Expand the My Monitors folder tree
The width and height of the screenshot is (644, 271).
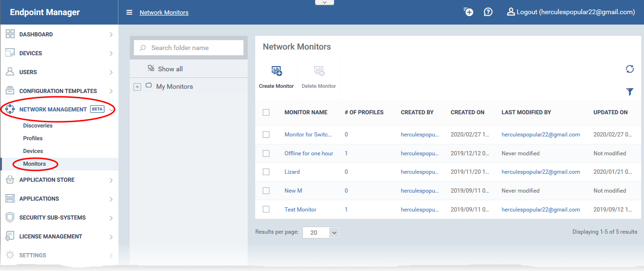[137, 87]
